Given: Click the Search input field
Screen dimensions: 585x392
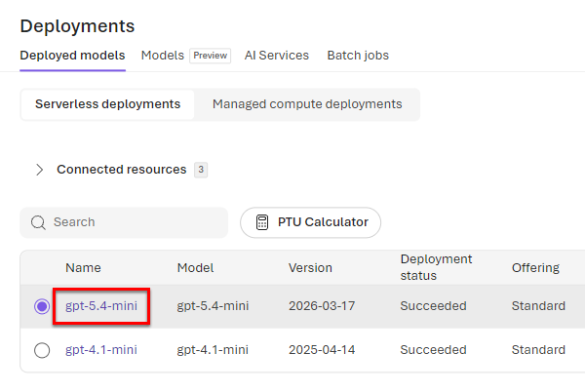Looking at the screenshot, I should 124,222.
